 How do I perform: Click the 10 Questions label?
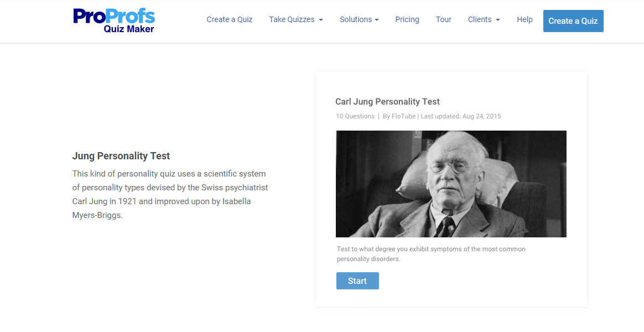point(355,116)
